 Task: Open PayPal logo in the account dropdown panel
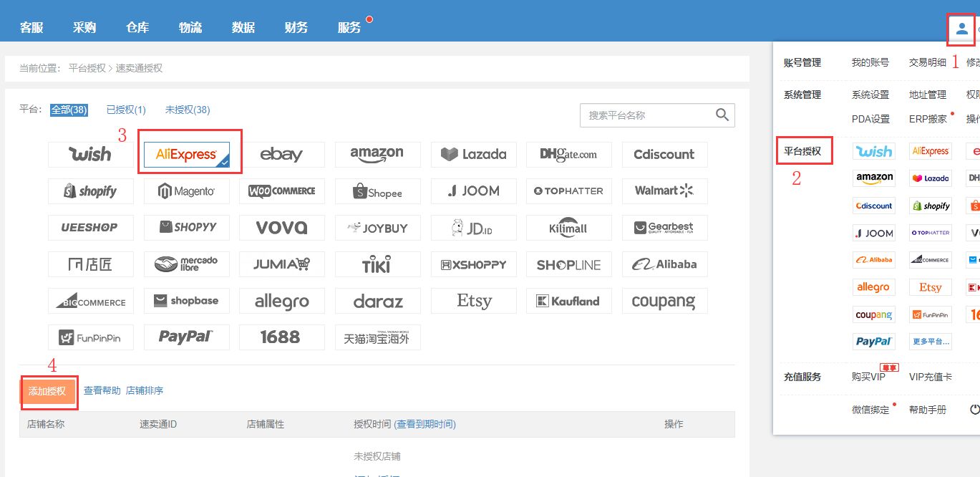coord(874,341)
